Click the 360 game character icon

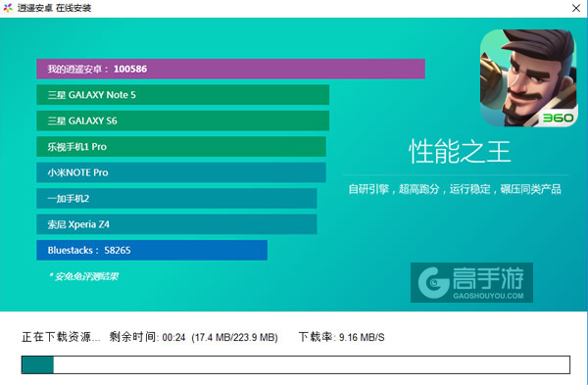[529, 78]
